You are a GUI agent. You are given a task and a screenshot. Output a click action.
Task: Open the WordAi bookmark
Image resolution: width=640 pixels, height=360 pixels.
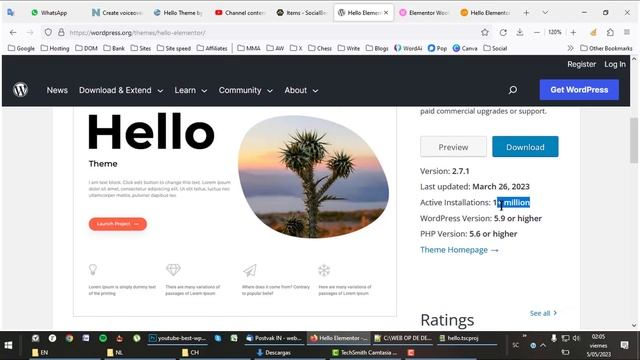(x=408, y=48)
